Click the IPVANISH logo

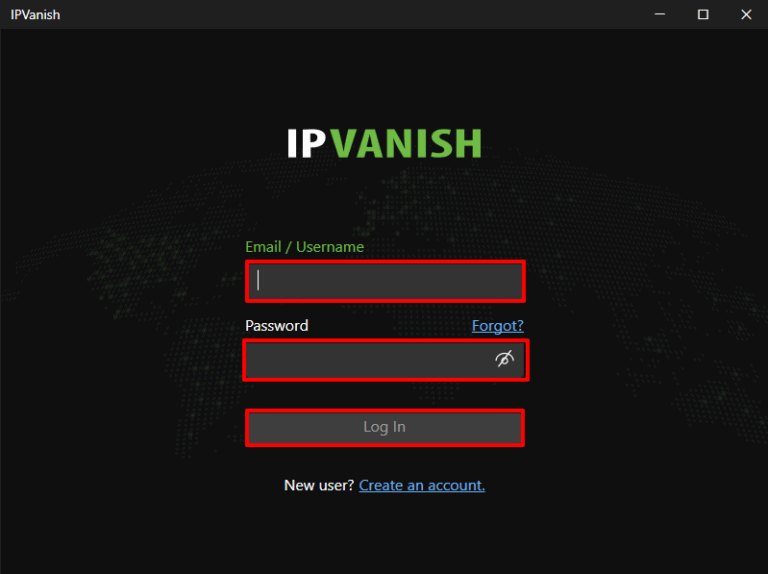[x=384, y=144]
